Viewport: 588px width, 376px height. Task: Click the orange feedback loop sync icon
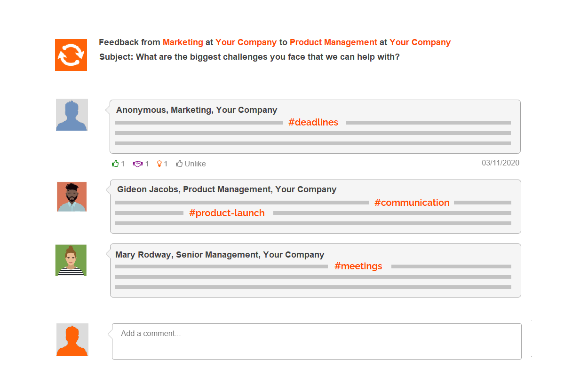click(71, 55)
